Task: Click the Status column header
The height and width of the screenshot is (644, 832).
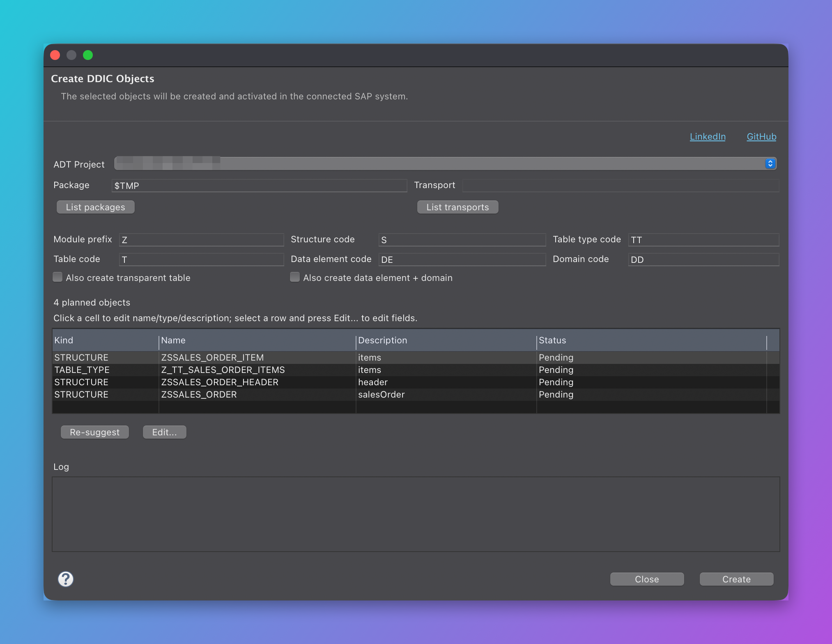Action: click(x=651, y=340)
